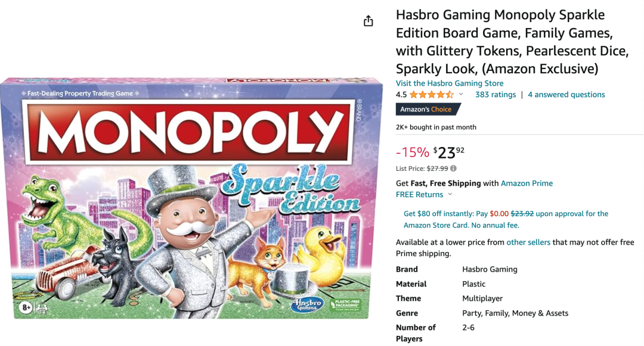Click the info icon beside List Price

[x=453, y=169]
